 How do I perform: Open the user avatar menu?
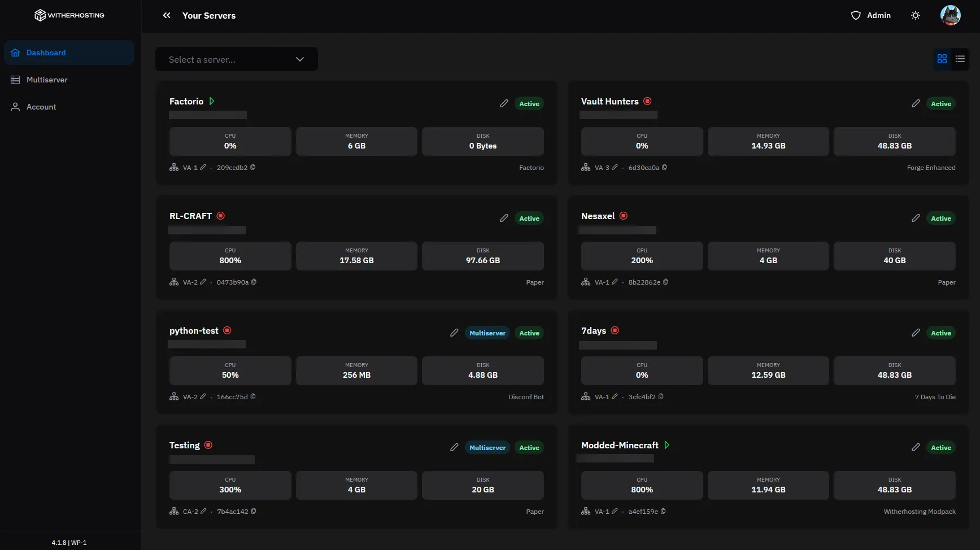(950, 15)
